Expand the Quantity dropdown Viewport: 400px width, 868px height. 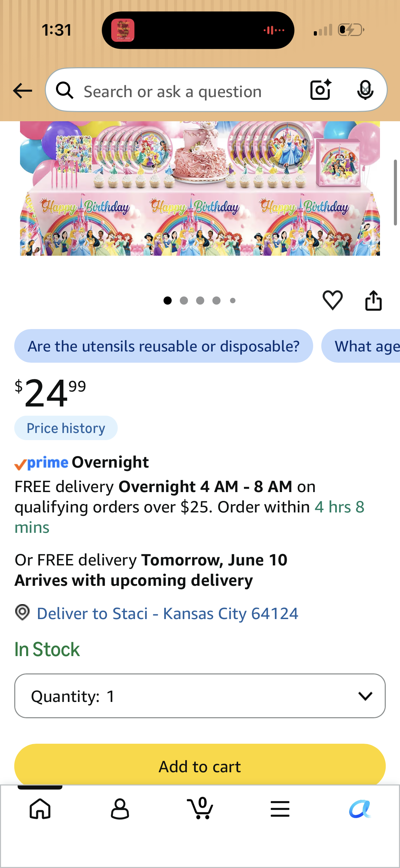(x=200, y=696)
